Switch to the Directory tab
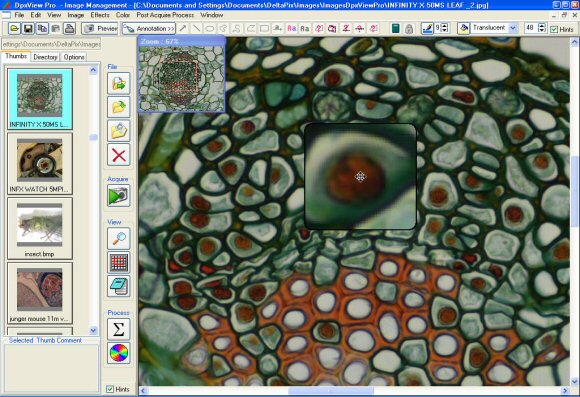580x397 pixels. point(45,57)
